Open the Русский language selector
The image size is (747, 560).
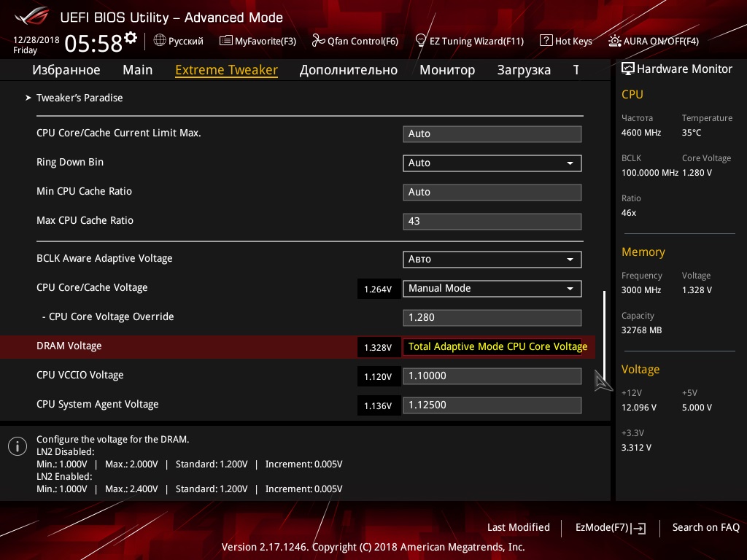(x=179, y=41)
